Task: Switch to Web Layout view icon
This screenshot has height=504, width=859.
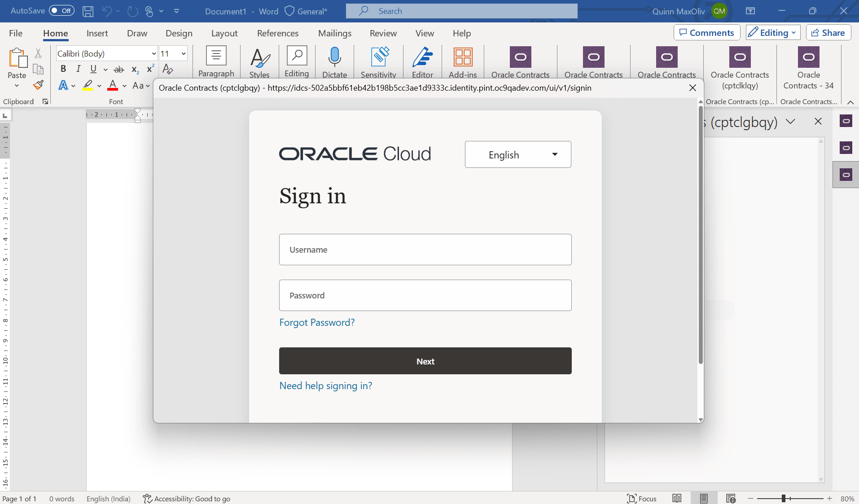Action: (x=731, y=499)
